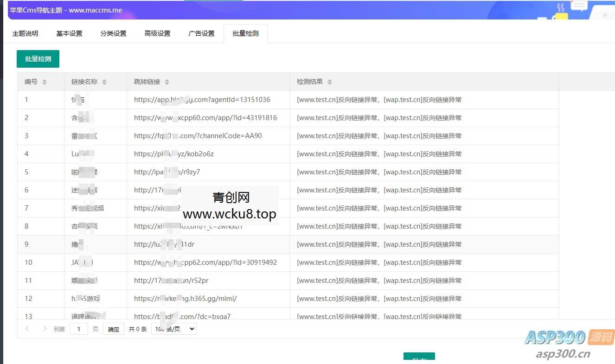Click the teal 保存 button at the bottom
Viewport: 615px width, 364px height.
click(419, 358)
